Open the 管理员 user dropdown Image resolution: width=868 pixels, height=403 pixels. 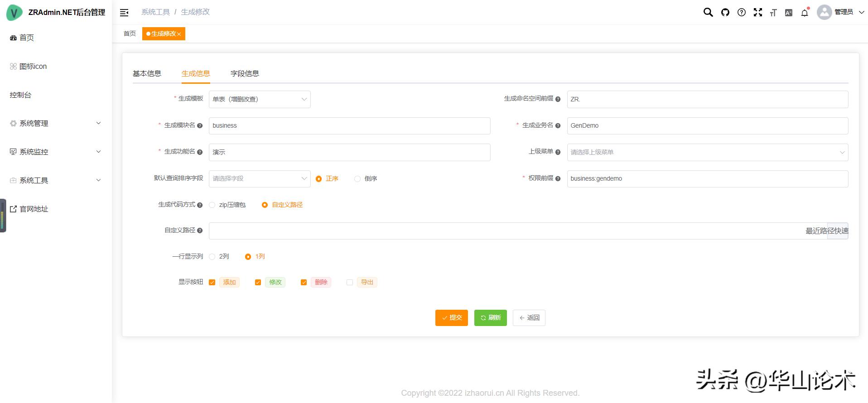[849, 12]
